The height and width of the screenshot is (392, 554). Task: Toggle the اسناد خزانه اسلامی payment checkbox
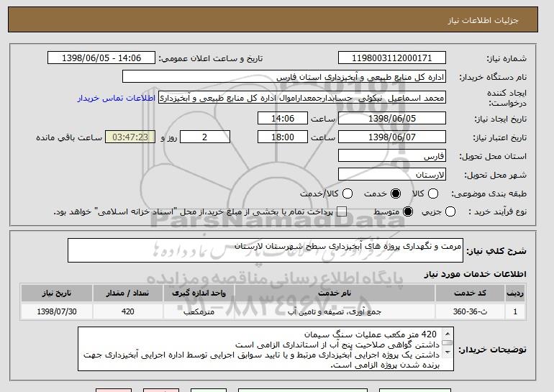tap(342, 212)
